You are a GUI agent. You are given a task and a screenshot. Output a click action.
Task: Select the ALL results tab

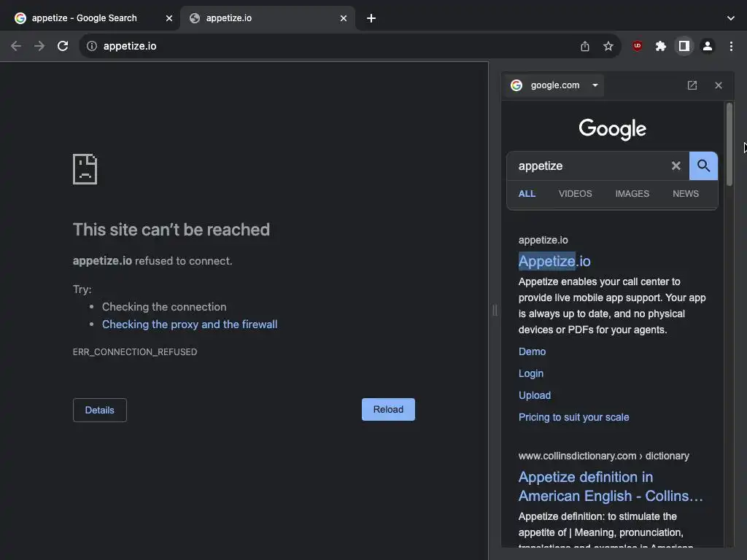pos(527,194)
